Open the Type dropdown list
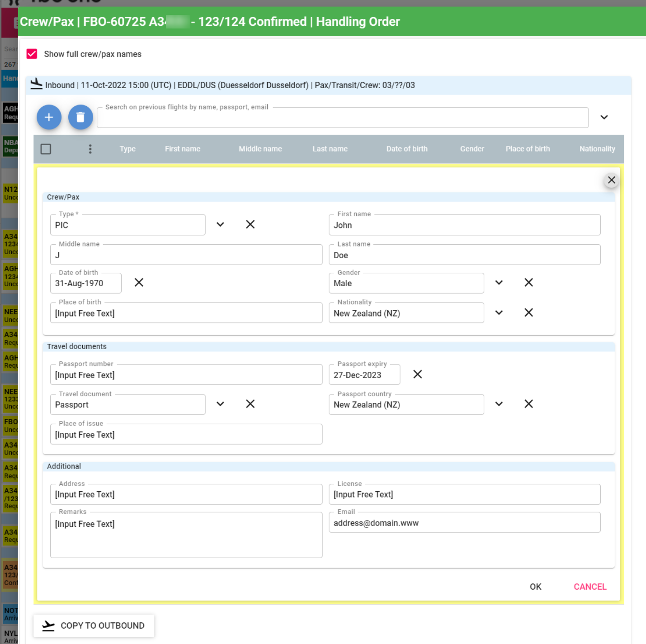This screenshot has width=646, height=644. (220, 224)
